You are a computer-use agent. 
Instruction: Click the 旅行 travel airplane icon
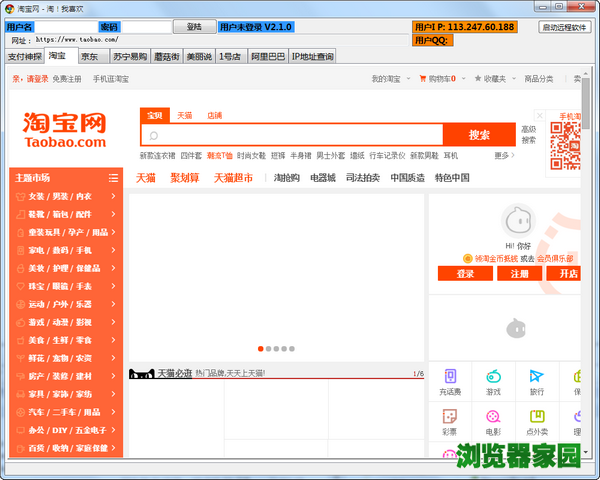coord(537,376)
